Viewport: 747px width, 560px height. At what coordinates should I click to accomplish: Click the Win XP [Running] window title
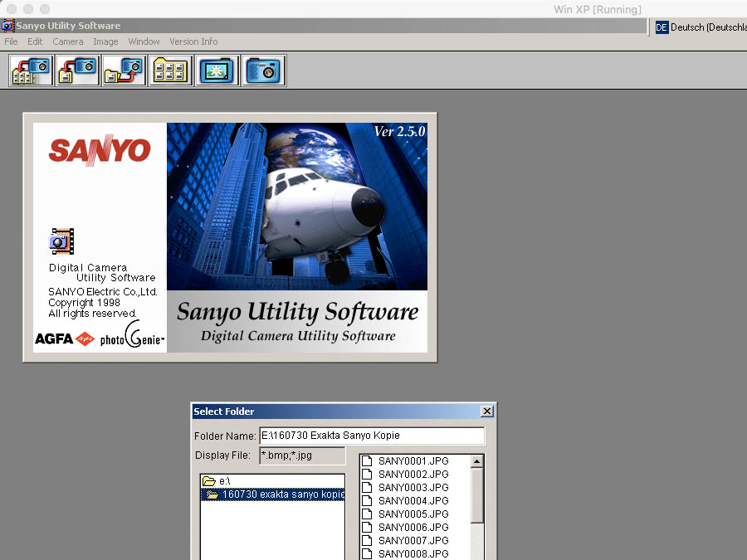pyautogui.click(x=598, y=9)
